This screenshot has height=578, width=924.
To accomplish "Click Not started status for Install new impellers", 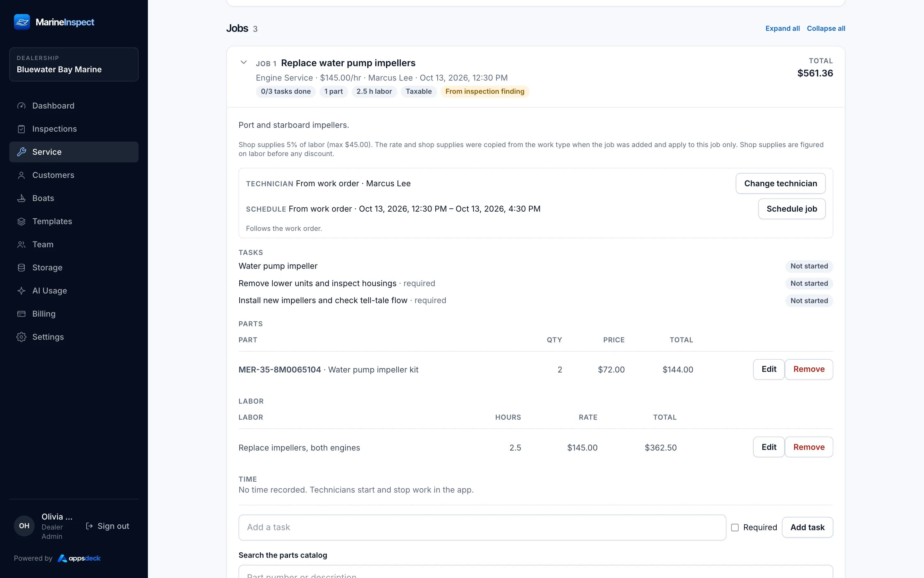I will (809, 301).
